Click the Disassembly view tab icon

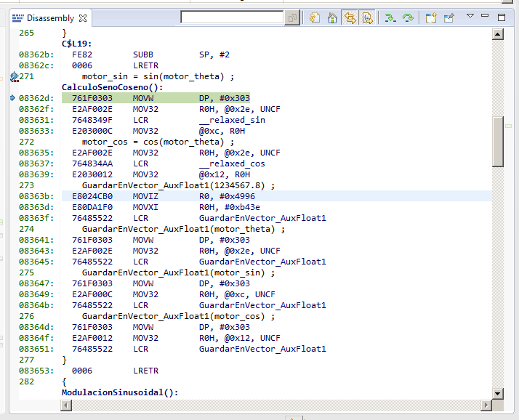pos(18,18)
